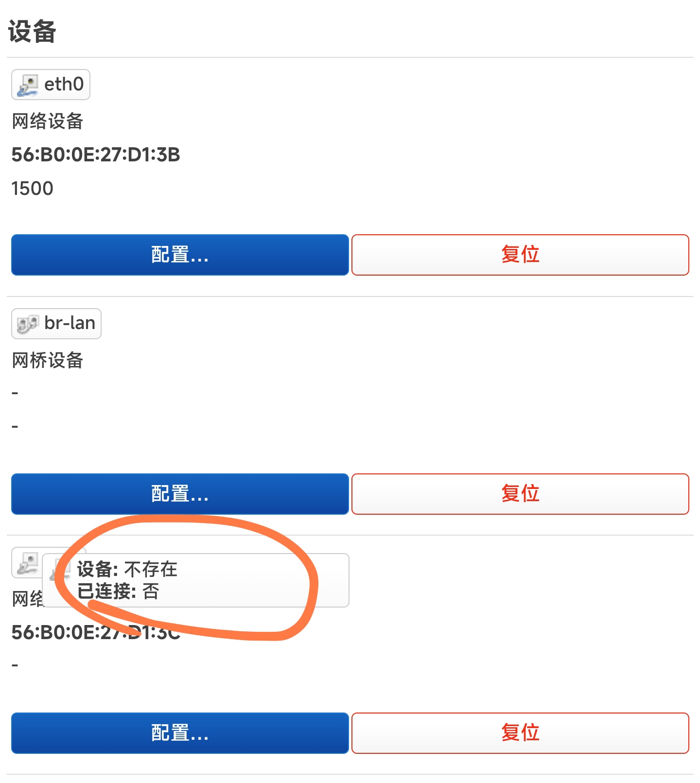Select the eth0 device name label
Screen dimensions: 700x783
coord(64,85)
